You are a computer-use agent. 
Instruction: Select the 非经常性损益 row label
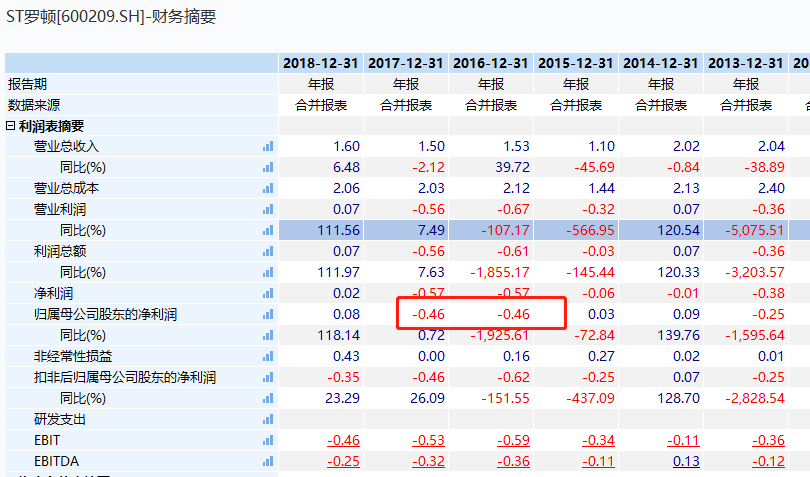[x=73, y=356]
